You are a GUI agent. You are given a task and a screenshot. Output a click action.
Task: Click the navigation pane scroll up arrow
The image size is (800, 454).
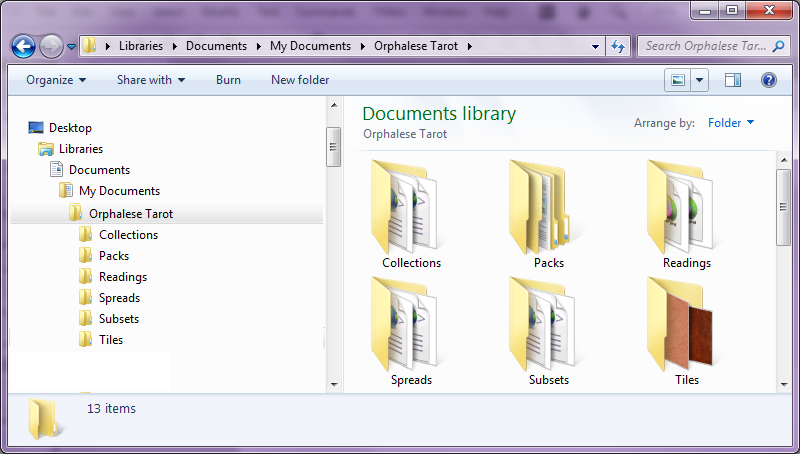(x=334, y=105)
